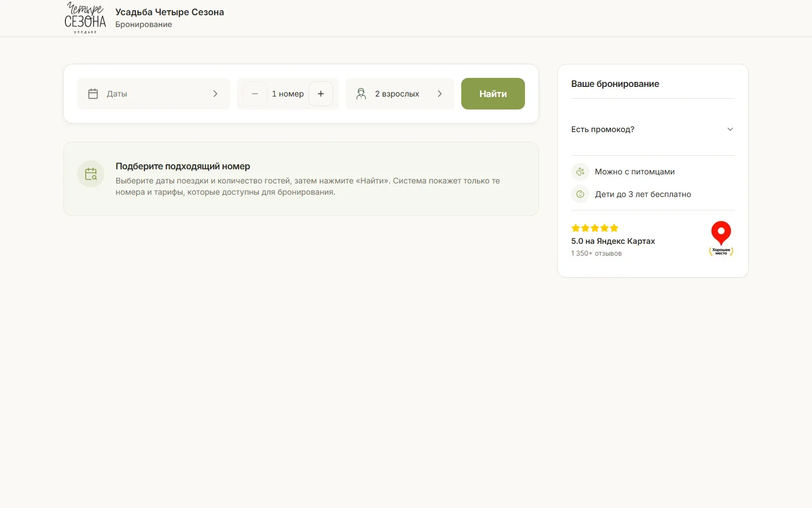Click the five yellow rating stars
The height and width of the screenshot is (508, 812).
pyautogui.click(x=595, y=228)
